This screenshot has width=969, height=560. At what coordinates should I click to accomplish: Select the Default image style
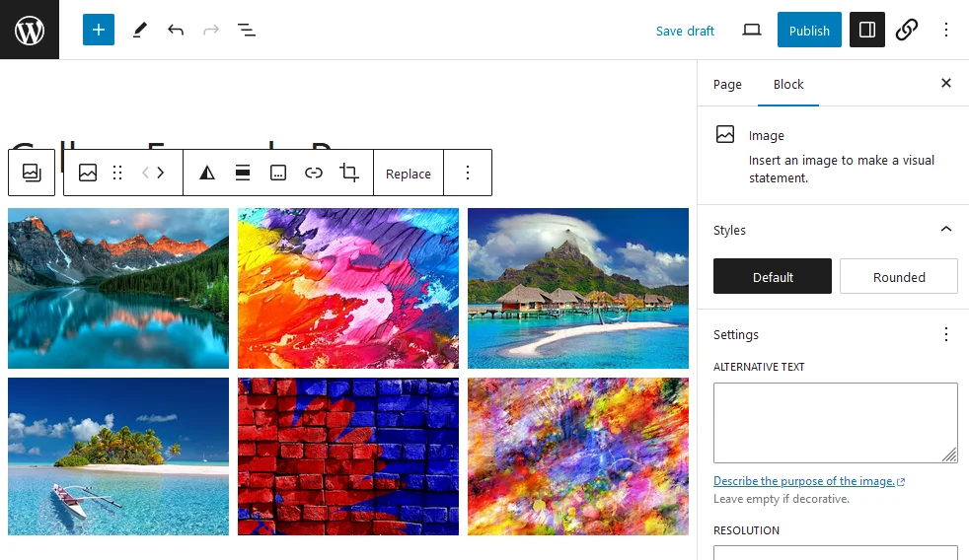click(773, 277)
